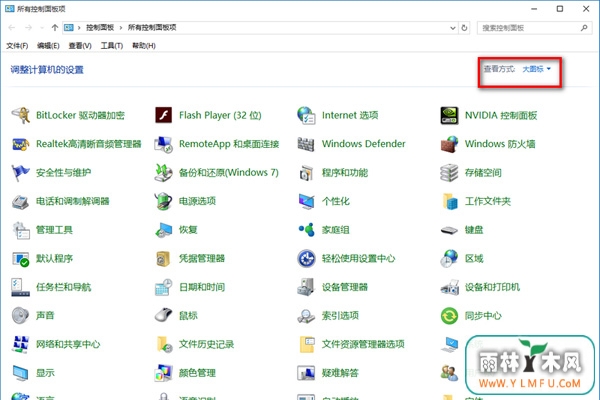Click the Flash Player (32 位) icon

point(163,115)
